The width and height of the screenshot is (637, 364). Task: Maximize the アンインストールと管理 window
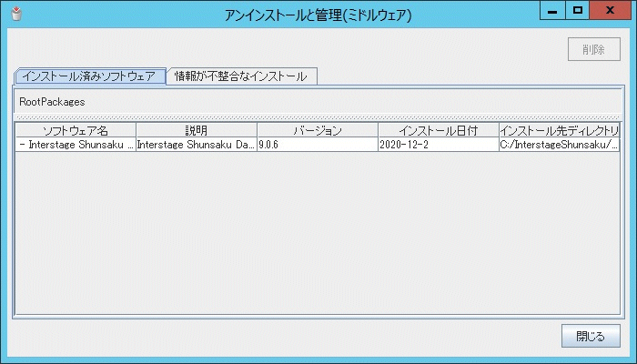tap(577, 11)
